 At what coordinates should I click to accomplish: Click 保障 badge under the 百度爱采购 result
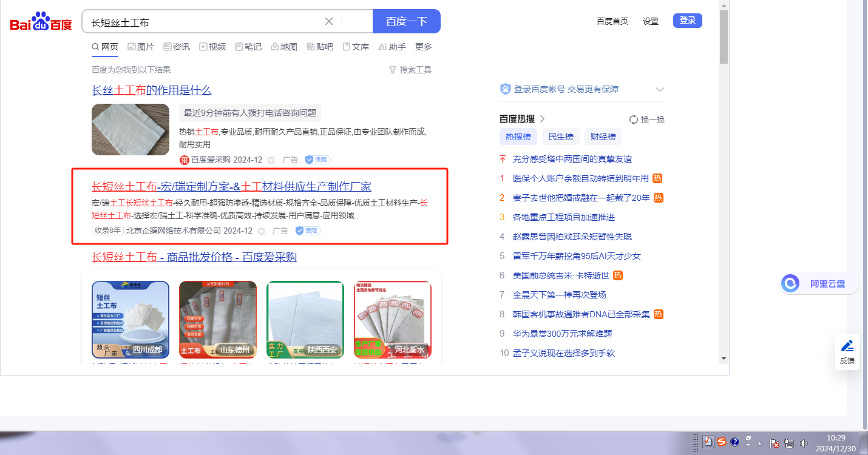[317, 160]
